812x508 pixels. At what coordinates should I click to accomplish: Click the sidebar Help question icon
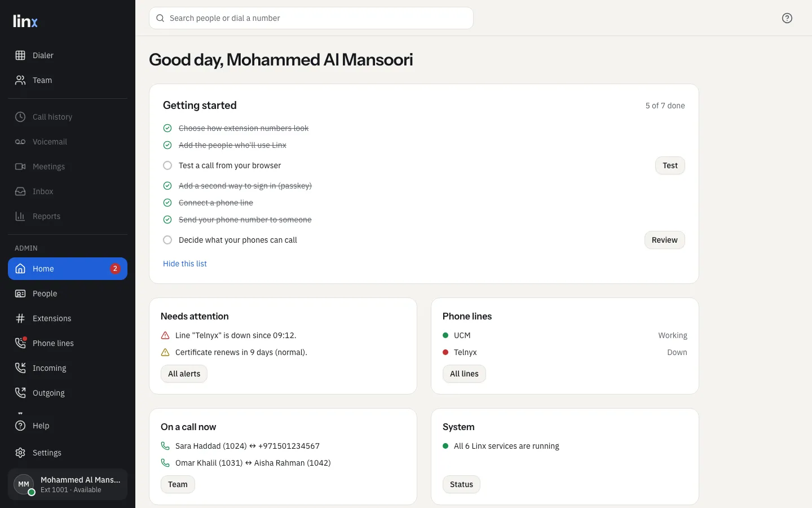click(20, 426)
